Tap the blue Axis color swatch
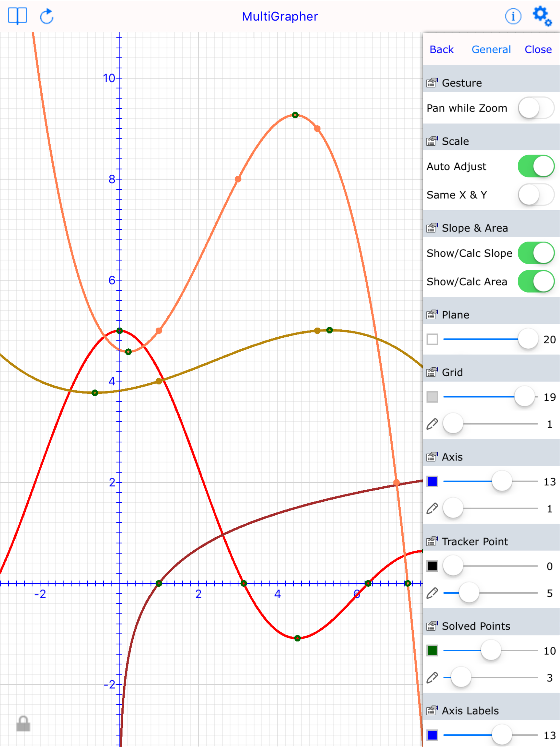The width and height of the screenshot is (560, 747). click(432, 482)
